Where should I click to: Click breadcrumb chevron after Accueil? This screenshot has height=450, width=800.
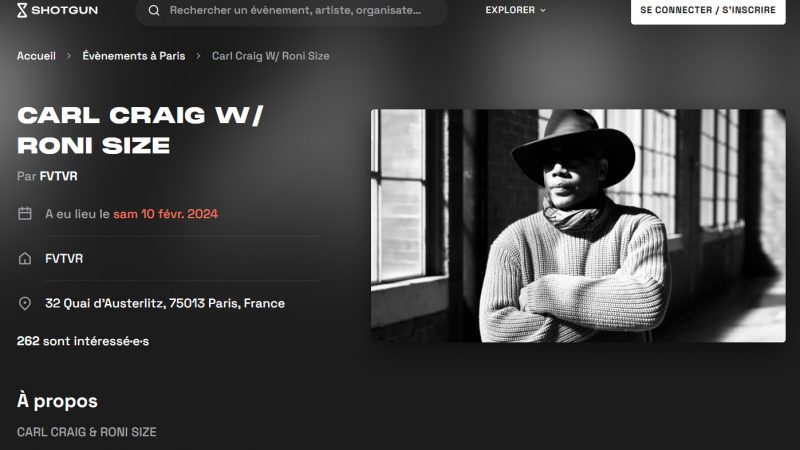click(x=69, y=56)
